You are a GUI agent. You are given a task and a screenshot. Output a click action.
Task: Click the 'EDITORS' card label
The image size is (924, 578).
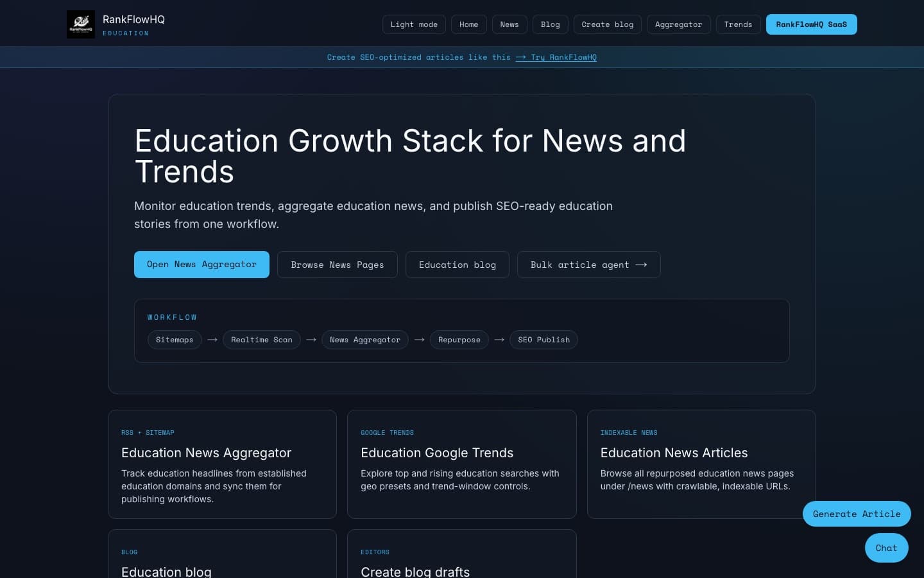tap(375, 552)
